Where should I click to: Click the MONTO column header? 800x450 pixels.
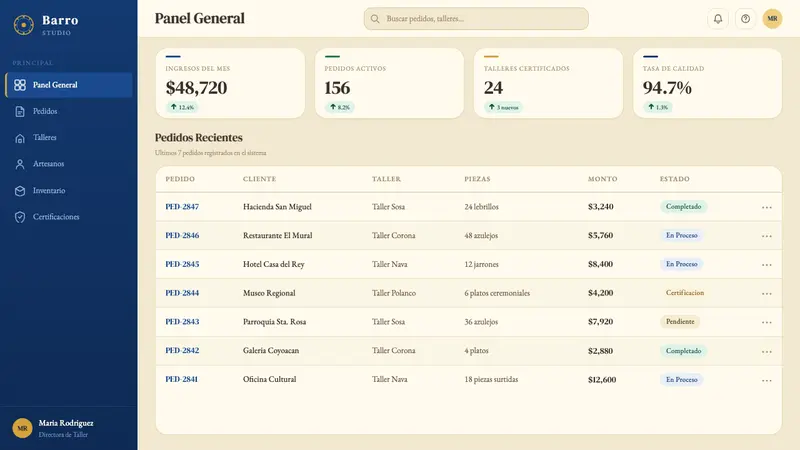pyautogui.click(x=603, y=179)
